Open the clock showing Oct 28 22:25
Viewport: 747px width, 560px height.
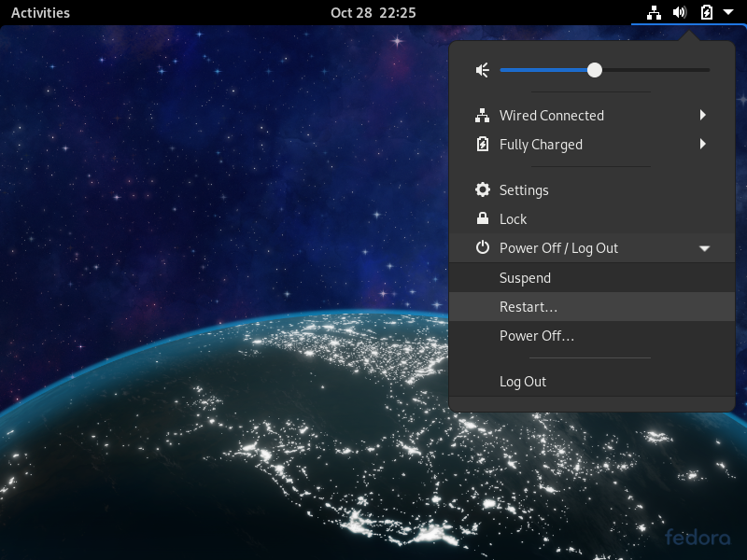pyautogui.click(x=373, y=12)
